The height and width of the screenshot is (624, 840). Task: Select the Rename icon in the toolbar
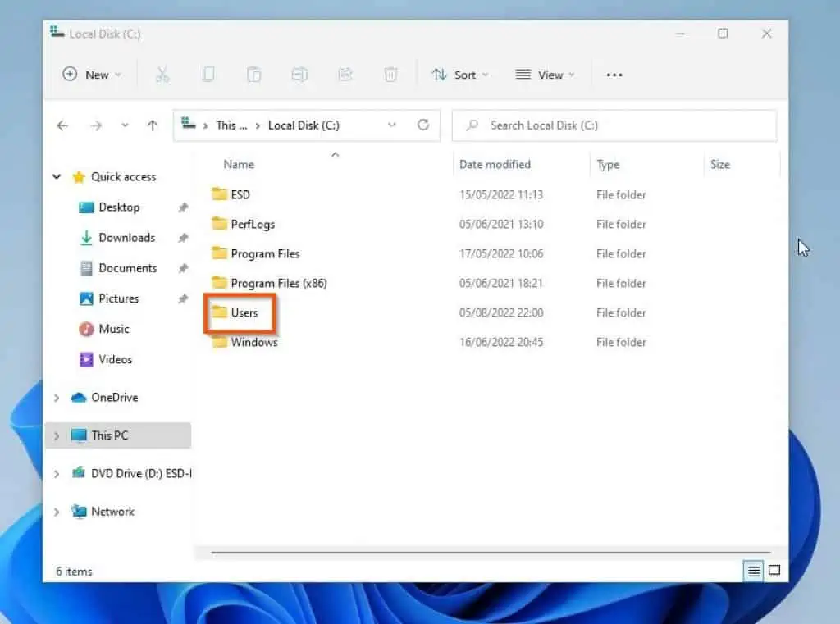299,75
